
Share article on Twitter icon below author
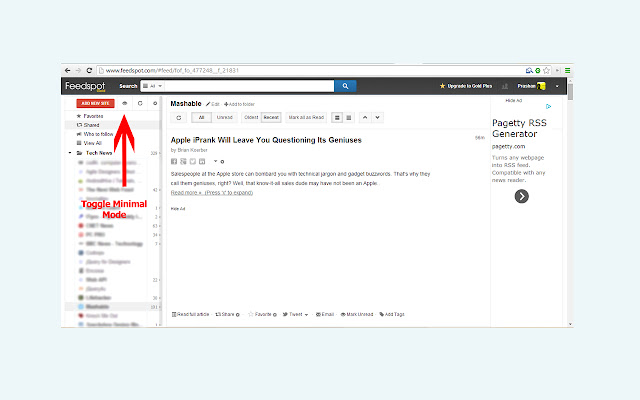[193, 162]
